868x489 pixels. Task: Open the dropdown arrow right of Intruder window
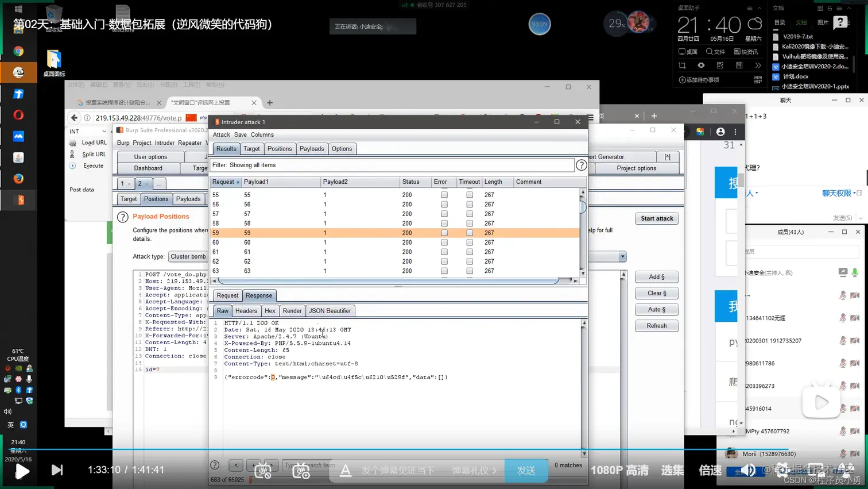[x=622, y=257]
